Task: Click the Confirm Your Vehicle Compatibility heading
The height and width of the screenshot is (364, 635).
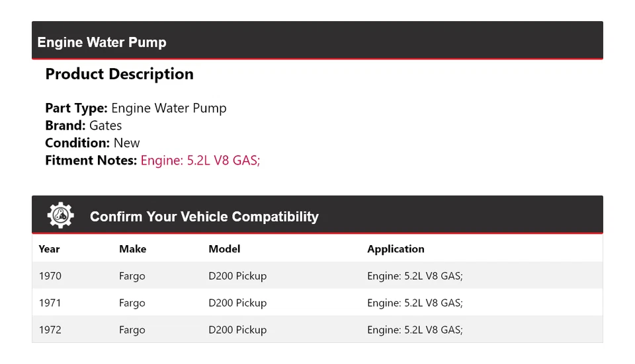Action: click(204, 217)
